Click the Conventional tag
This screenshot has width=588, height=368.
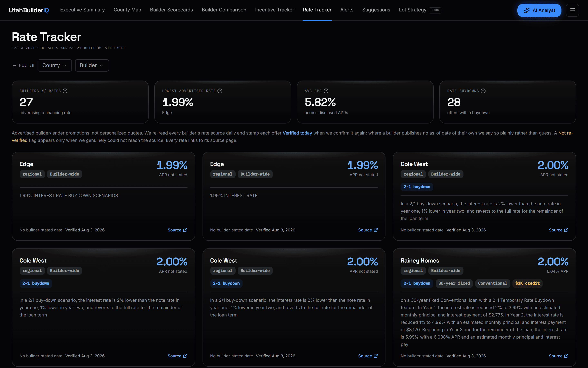click(x=492, y=283)
